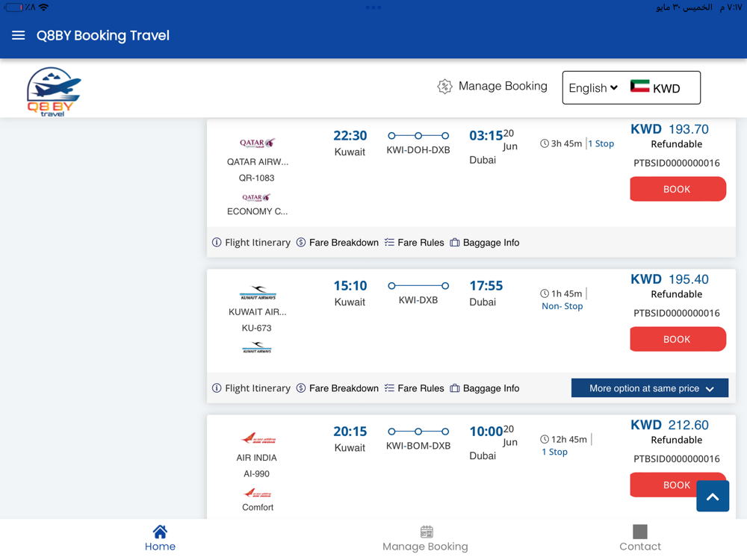Viewport: 747px width, 560px height.
Task: Switch to Manage Booking bottom tab
Action: coord(426,538)
